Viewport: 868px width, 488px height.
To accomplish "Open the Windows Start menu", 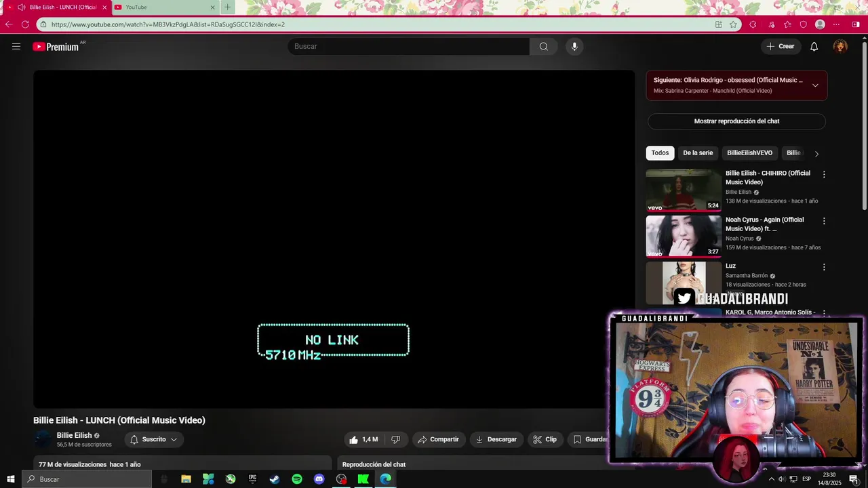I will 10,479.
